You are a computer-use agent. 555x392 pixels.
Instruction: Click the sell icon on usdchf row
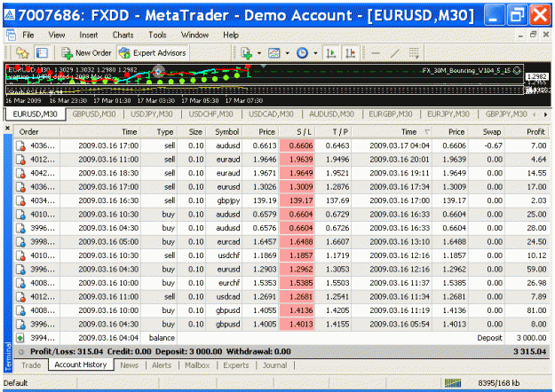tap(21, 256)
